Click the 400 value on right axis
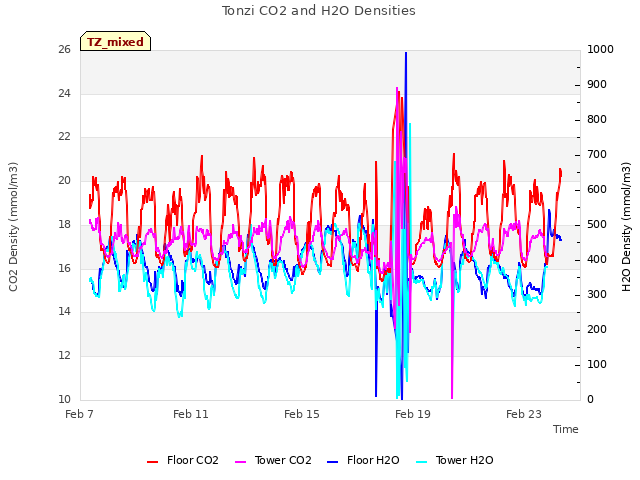Screen dimensions: 640x480 coord(597,260)
